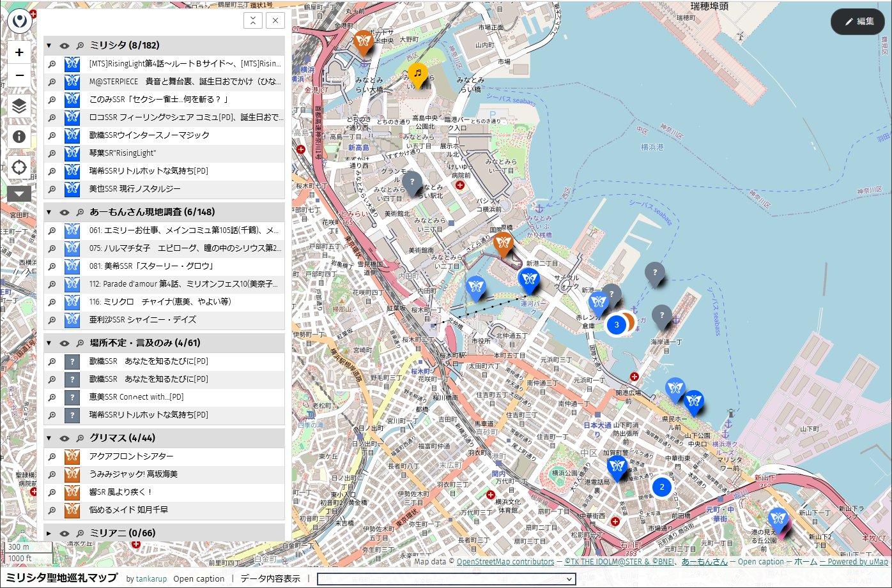892x588 pixels.
Task: Click question-mark icon of 恵美SSR Connect with row
Action: (x=72, y=397)
